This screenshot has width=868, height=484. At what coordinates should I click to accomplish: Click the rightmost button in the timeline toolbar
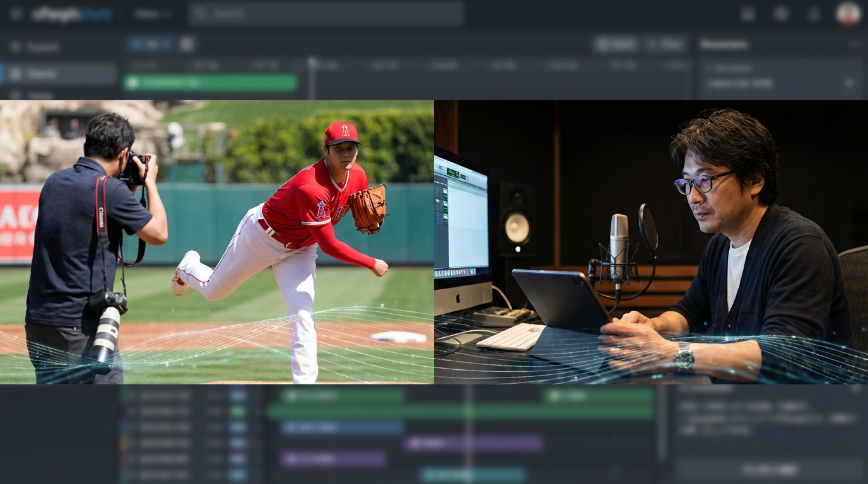click(x=666, y=44)
